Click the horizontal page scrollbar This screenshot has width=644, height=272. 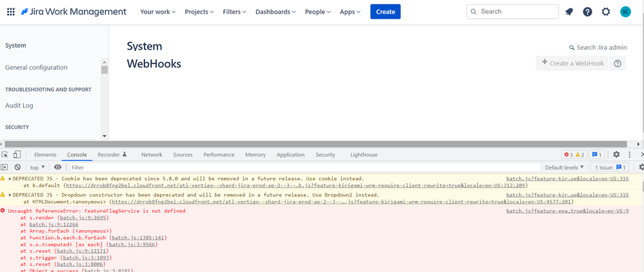point(316,144)
